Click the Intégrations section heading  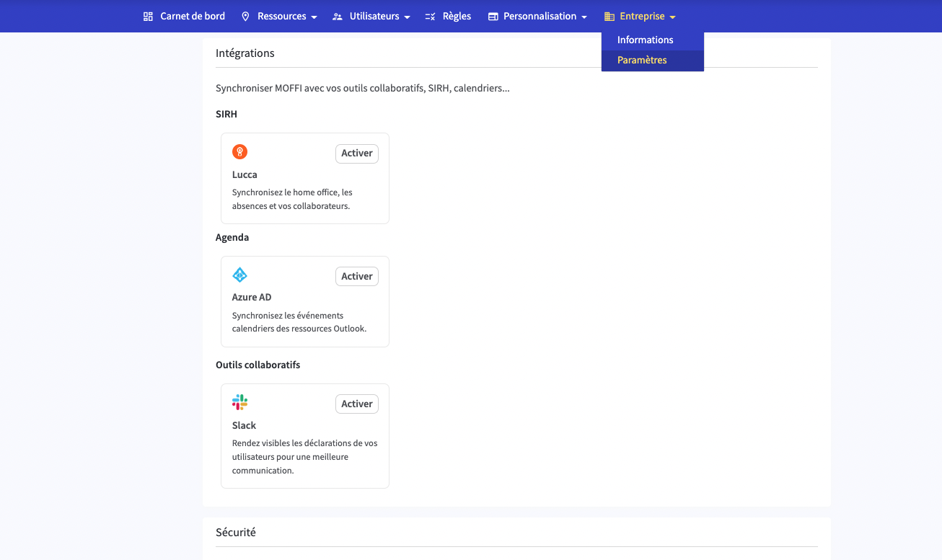[x=245, y=53]
